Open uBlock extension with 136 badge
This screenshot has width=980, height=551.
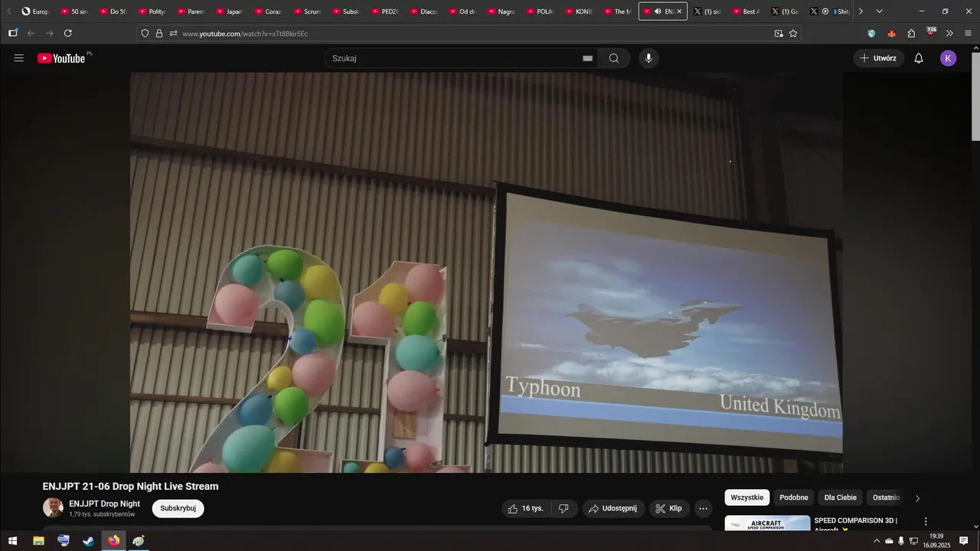[x=931, y=33]
